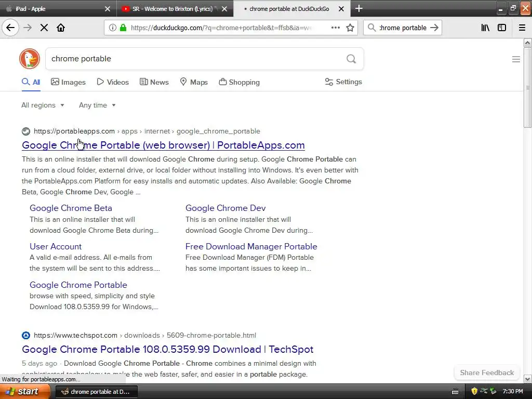Open DuckDuckGo side menu hamburger
This screenshot has width=532, height=399.
click(x=516, y=59)
